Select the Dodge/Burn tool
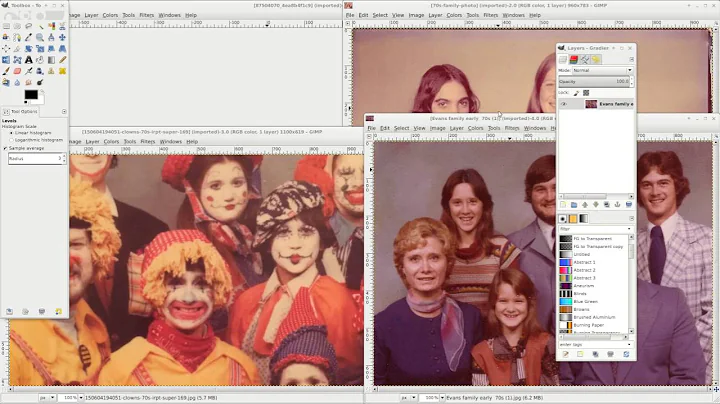This screenshot has height=404, width=720. click(x=40, y=83)
